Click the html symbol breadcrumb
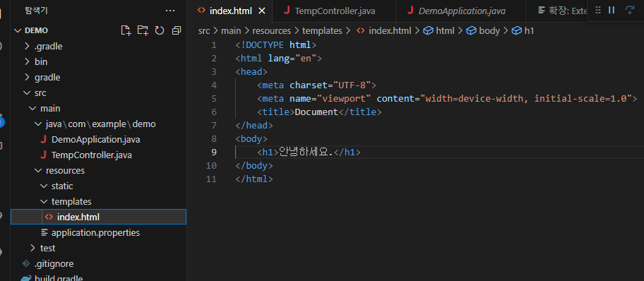This screenshot has width=644, height=281. click(439, 31)
